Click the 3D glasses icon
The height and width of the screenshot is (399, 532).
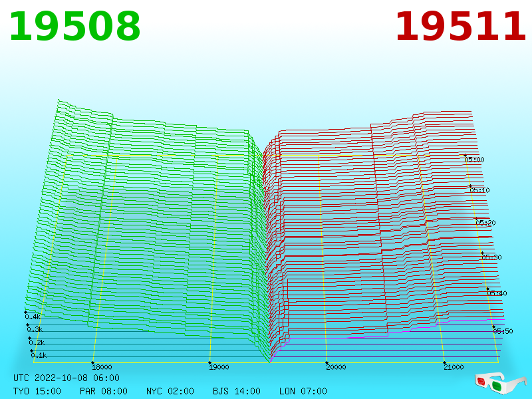click(x=500, y=383)
